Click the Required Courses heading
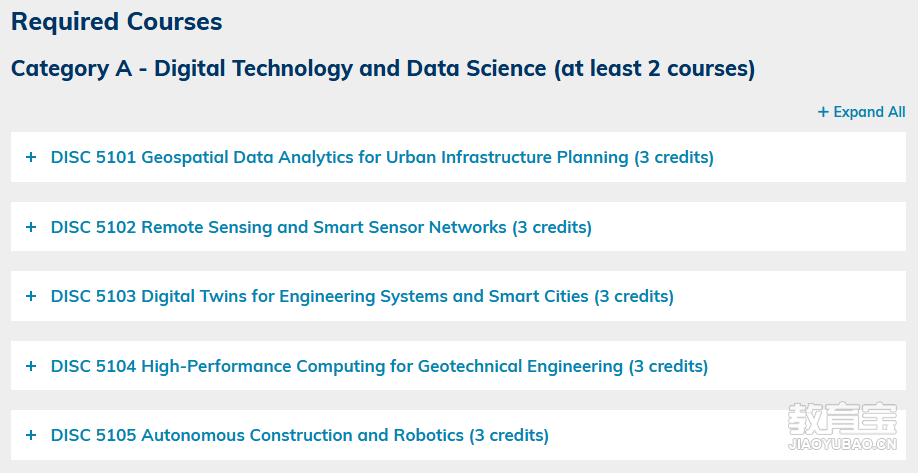The width and height of the screenshot is (918, 473). point(117,22)
